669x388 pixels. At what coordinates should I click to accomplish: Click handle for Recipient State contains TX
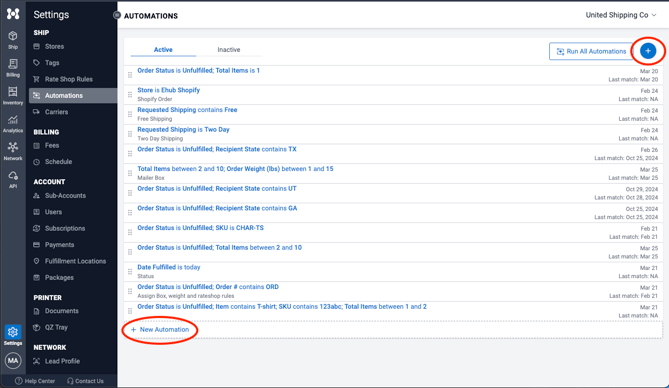click(130, 154)
